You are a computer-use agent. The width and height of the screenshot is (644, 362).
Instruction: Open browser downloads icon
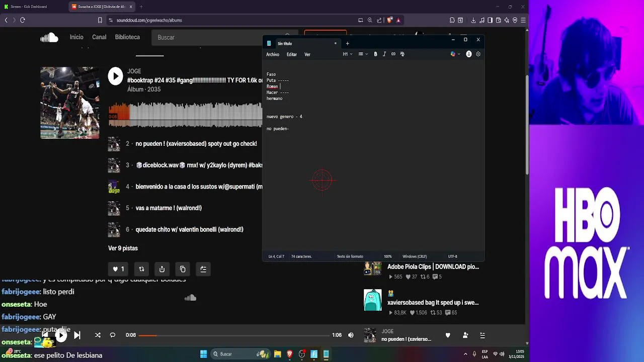pos(473,20)
